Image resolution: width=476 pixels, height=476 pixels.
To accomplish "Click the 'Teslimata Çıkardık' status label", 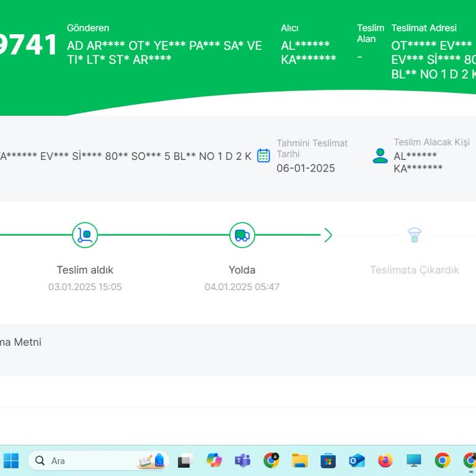I will click(x=415, y=270).
